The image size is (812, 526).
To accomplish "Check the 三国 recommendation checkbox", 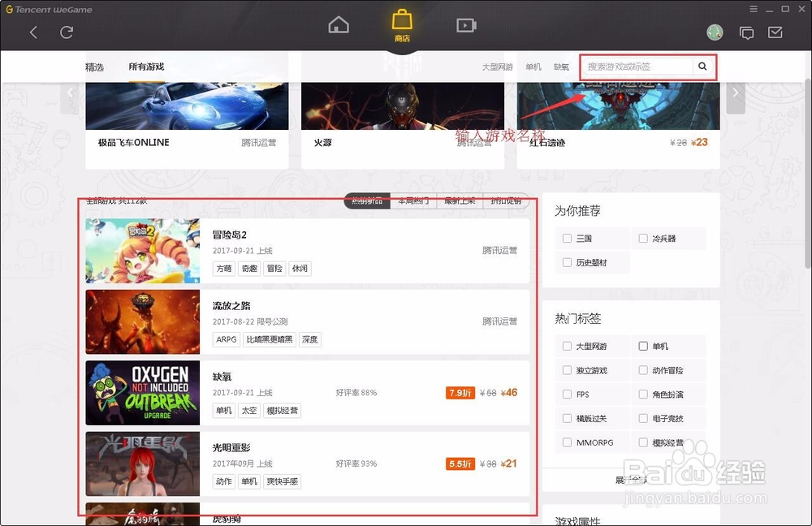I will (568, 238).
